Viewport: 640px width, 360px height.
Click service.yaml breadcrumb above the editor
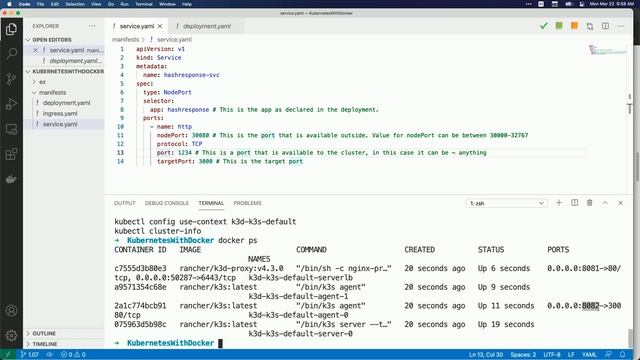pyautogui.click(x=174, y=40)
